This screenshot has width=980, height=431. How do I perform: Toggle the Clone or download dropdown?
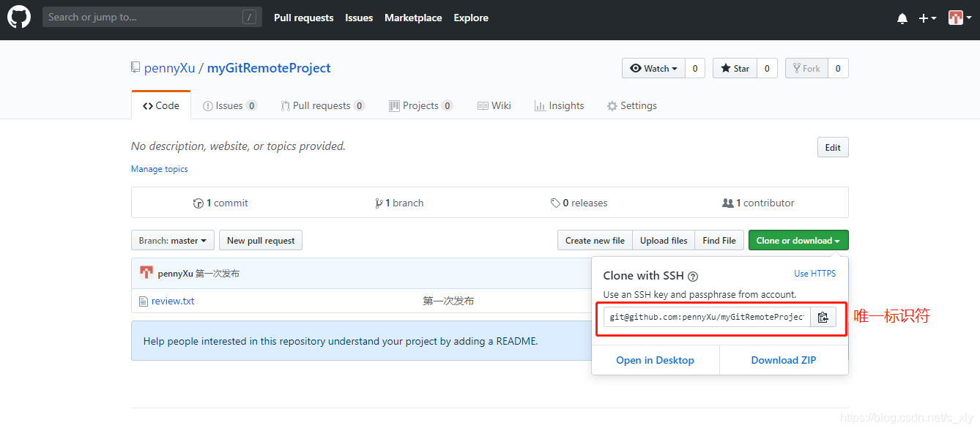tap(798, 240)
